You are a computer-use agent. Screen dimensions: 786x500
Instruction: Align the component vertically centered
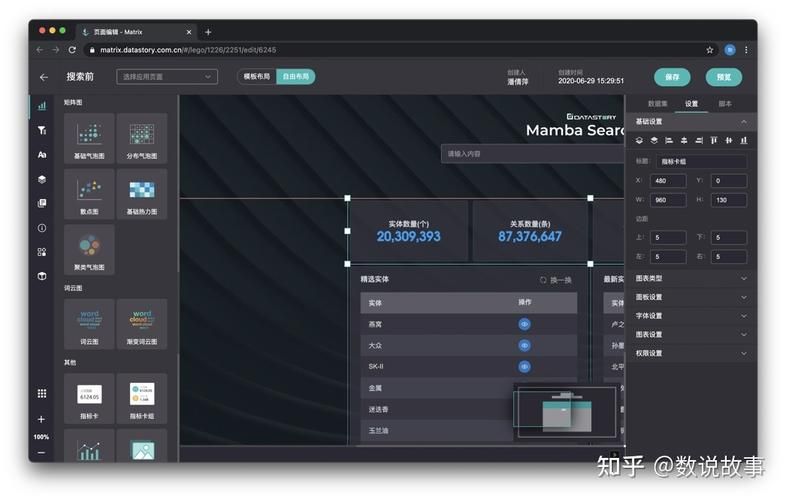[728, 140]
